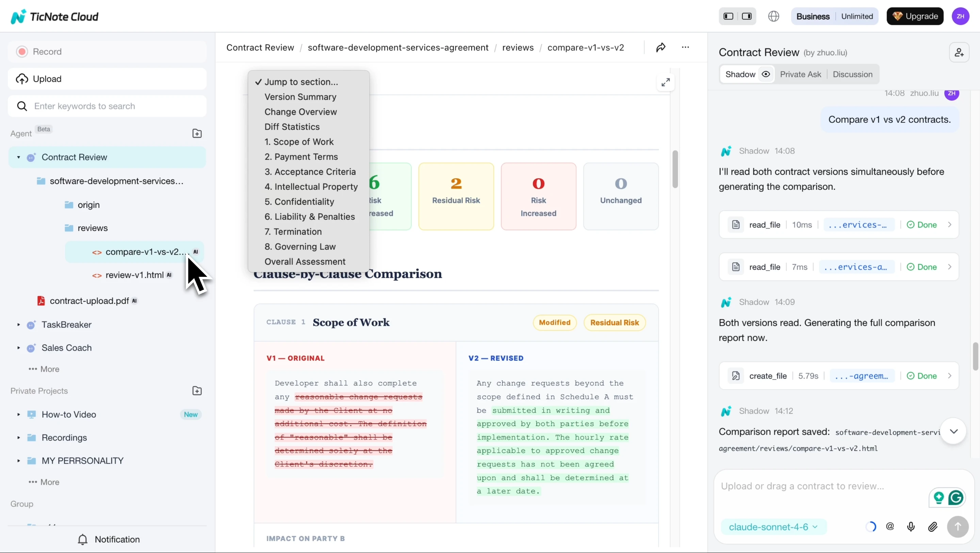Show more private projects via More
Image resolution: width=980 pixels, height=553 pixels.
(x=44, y=482)
